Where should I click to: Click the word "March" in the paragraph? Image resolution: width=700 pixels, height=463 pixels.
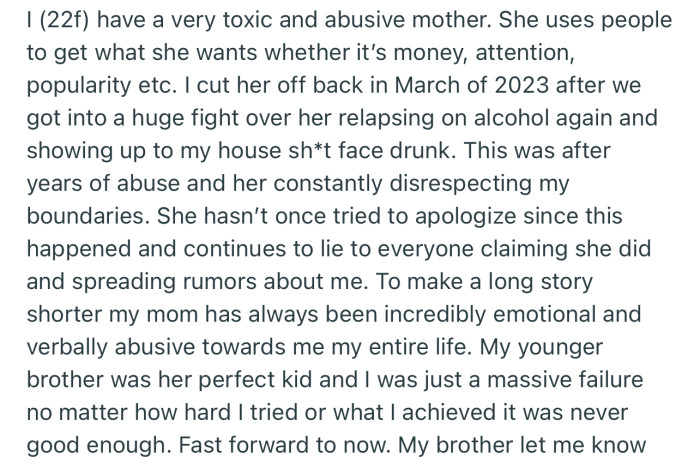[427, 85]
